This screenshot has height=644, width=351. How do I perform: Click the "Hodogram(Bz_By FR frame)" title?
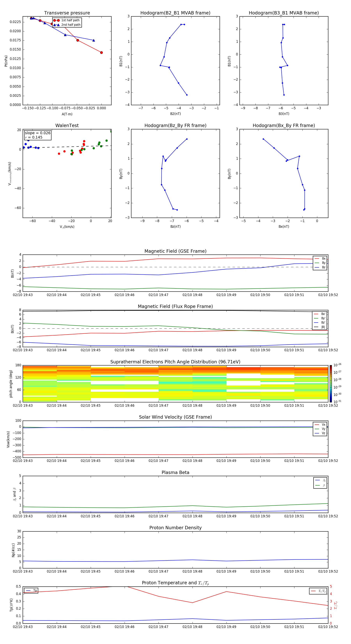pos(175,125)
